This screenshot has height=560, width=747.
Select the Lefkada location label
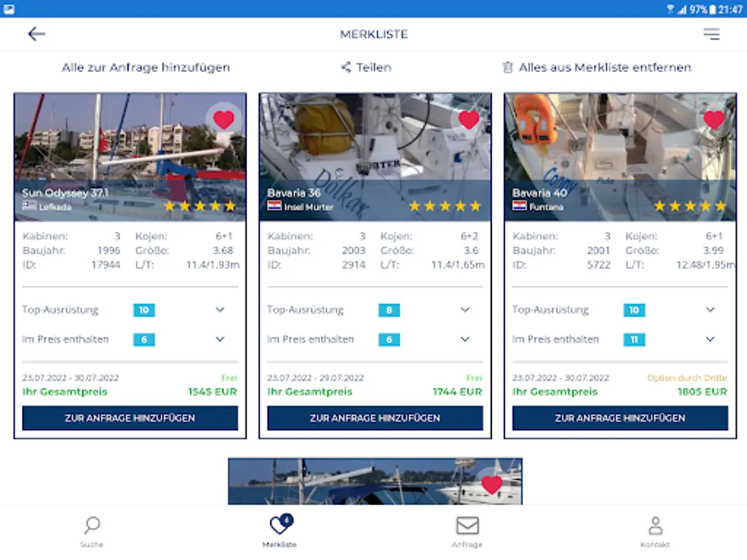55,207
